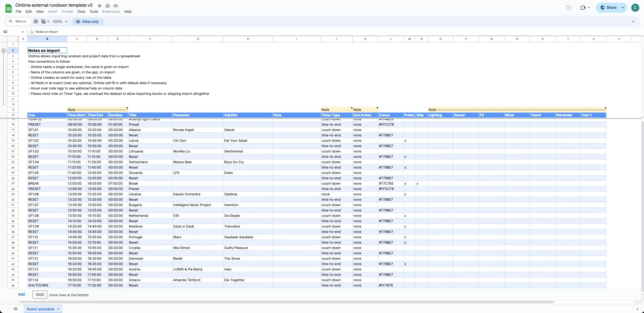Start a Meet call via the camera icon
This screenshot has width=644, height=313.
tap(583, 7)
